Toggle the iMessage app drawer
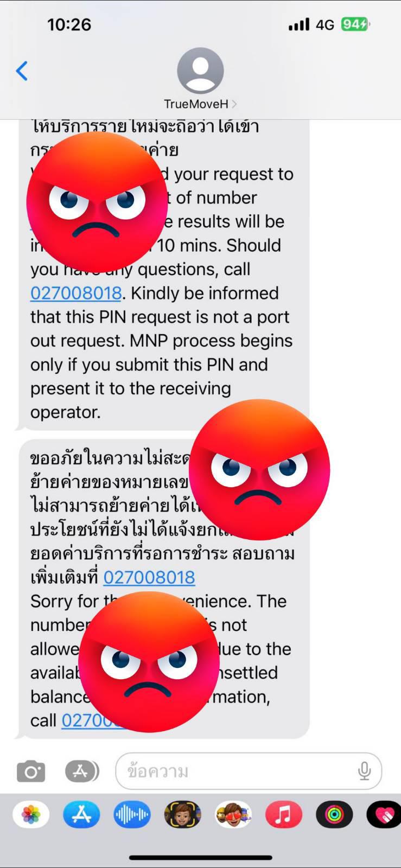Viewport: 401px width, 868px height. [x=82, y=771]
